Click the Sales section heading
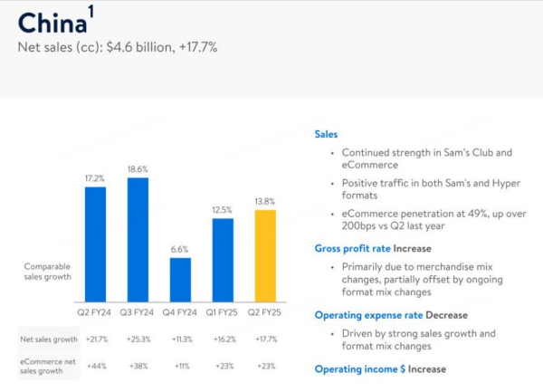 coord(326,134)
